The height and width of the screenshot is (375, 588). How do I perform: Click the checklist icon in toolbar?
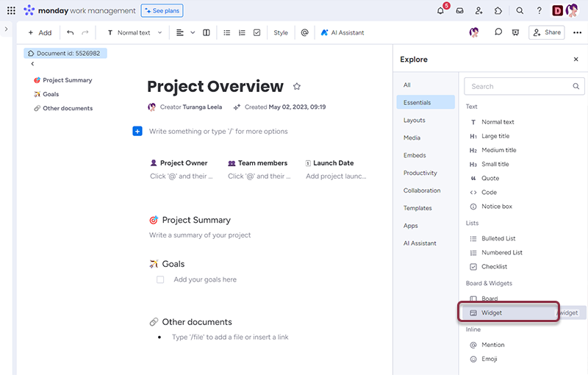coord(257,32)
